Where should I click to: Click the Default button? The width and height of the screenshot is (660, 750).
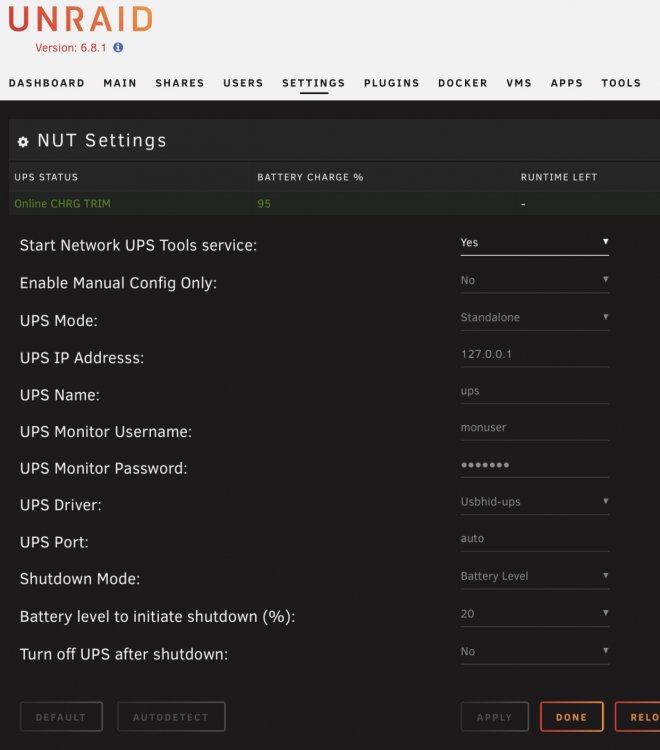(61, 717)
